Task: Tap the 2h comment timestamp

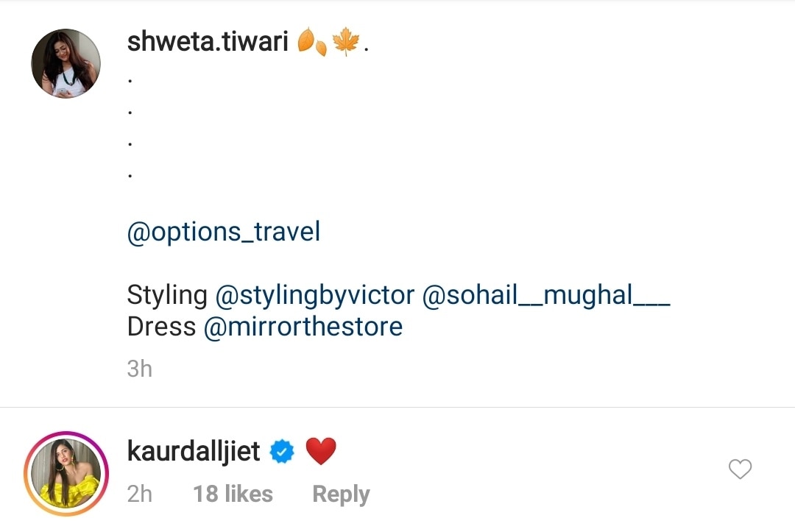Action: pyautogui.click(x=139, y=494)
